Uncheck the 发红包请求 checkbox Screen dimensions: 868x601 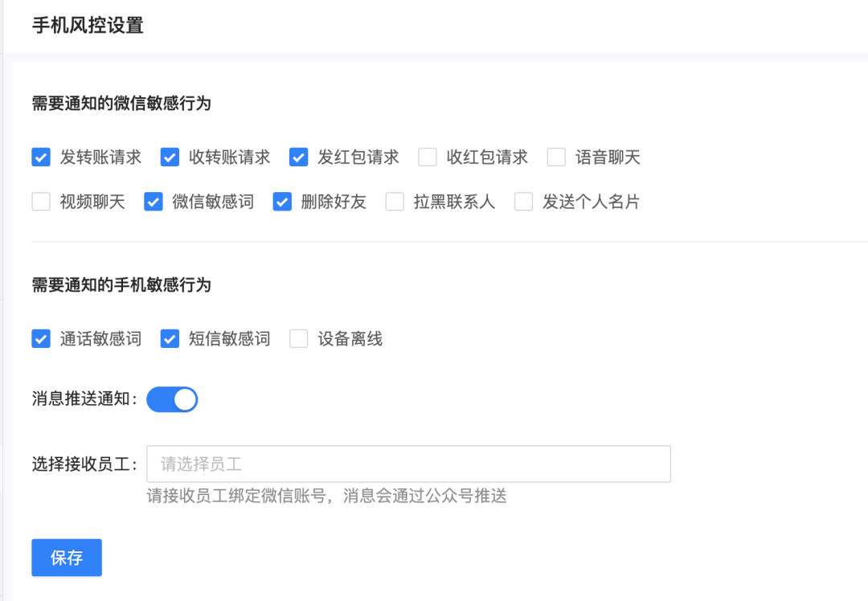pos(299,157)
